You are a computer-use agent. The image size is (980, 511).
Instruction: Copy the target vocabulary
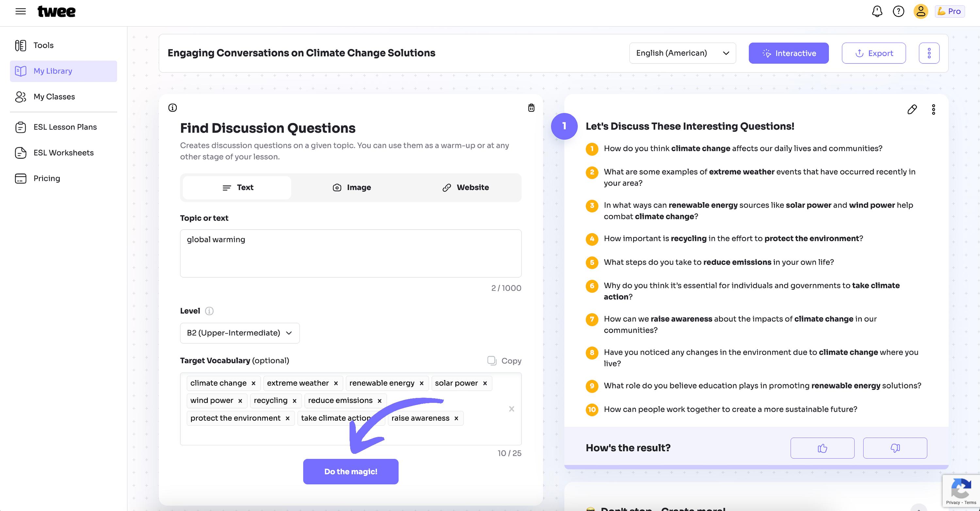(504, 361)
